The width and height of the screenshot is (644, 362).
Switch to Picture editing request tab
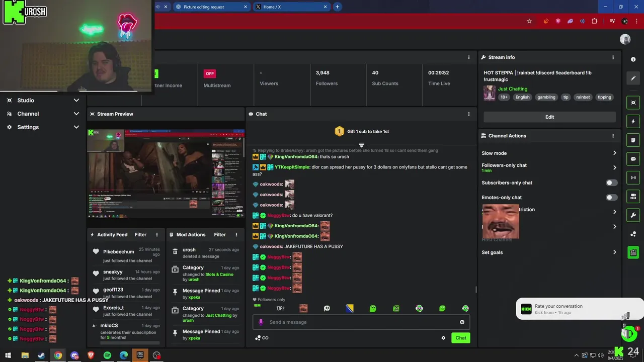click(211, 7)
